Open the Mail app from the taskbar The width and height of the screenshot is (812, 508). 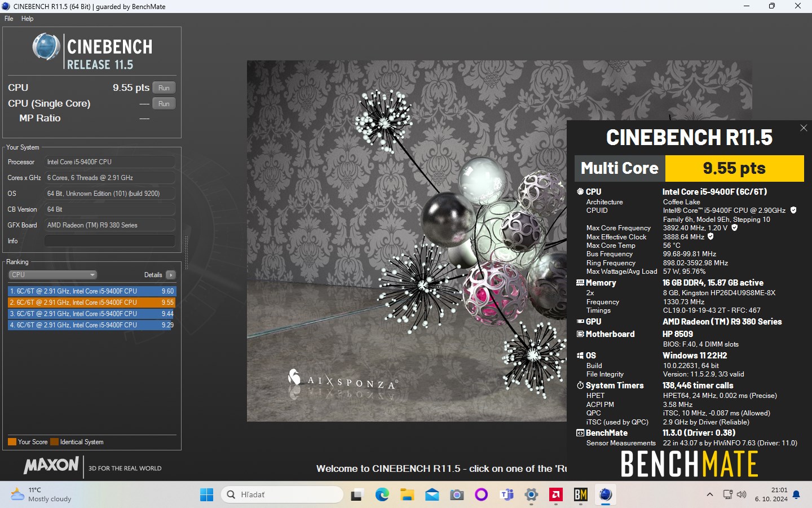(x=432, y=495)
